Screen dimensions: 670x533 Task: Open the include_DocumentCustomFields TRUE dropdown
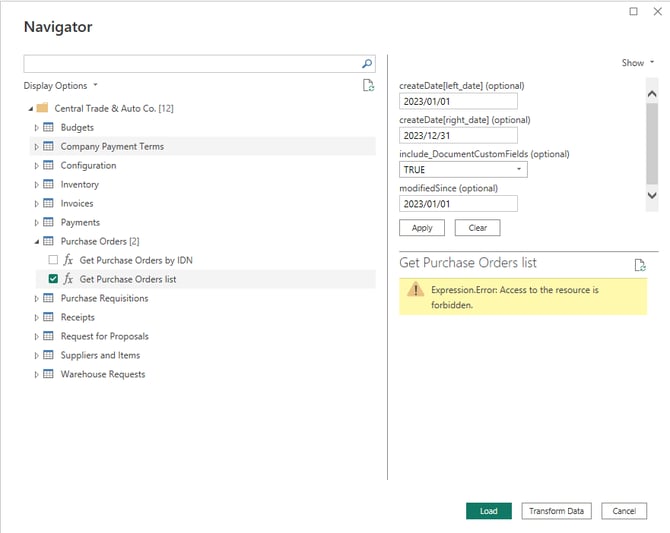click(x=519, y=169)
